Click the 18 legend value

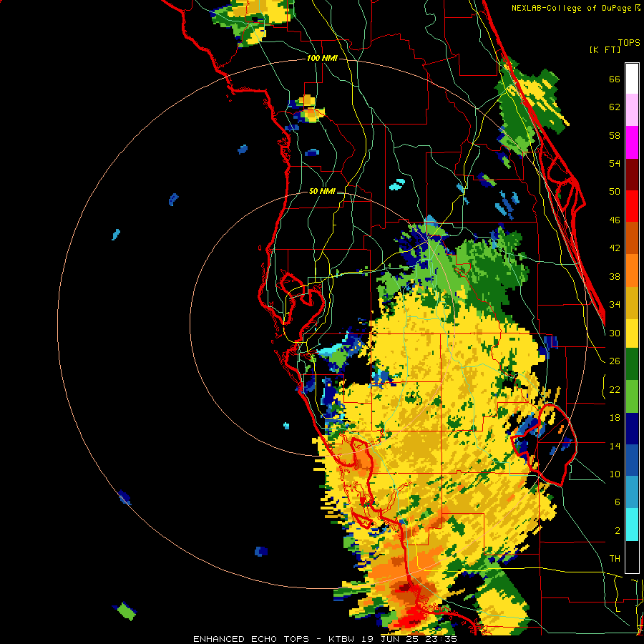click(x=615, y=418)
